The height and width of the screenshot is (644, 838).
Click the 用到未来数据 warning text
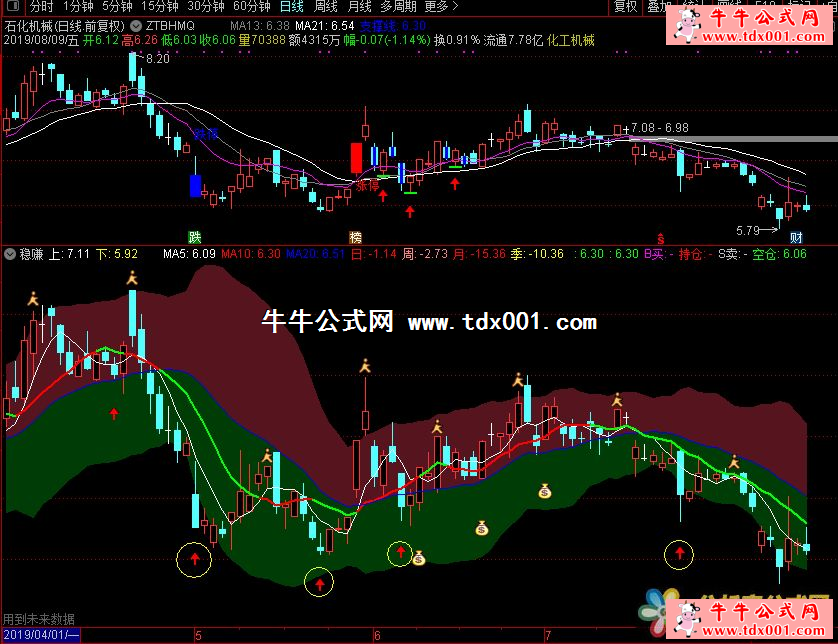(x=38, y=619)
